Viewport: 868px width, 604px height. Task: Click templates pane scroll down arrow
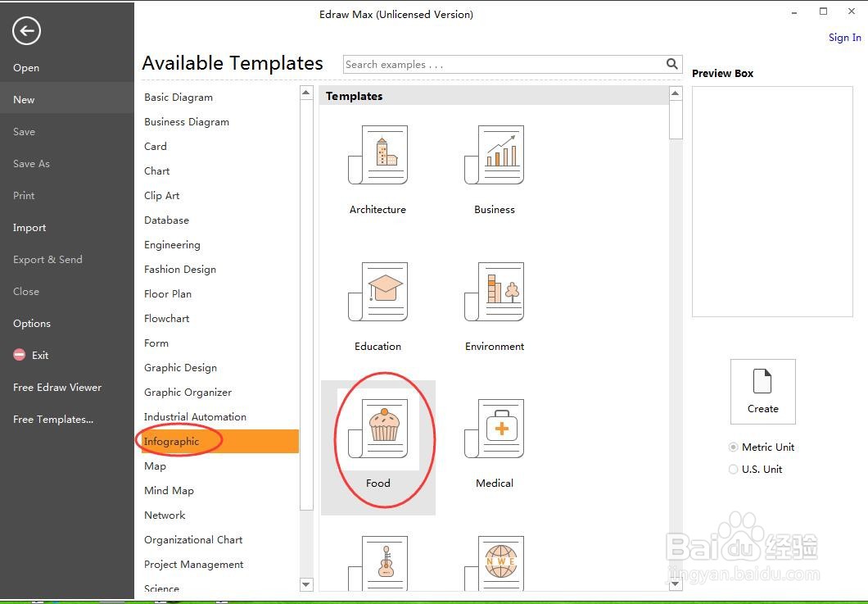tap(676, 584)
